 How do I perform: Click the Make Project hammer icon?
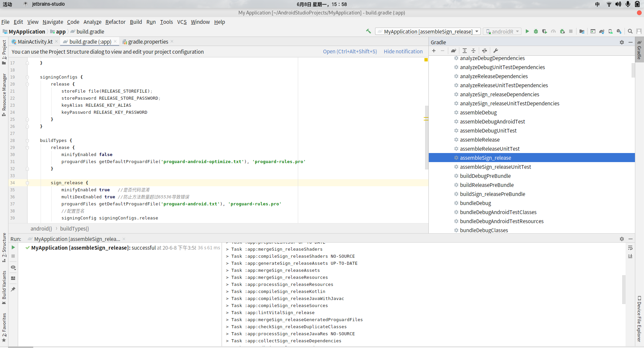pos(368,31)
